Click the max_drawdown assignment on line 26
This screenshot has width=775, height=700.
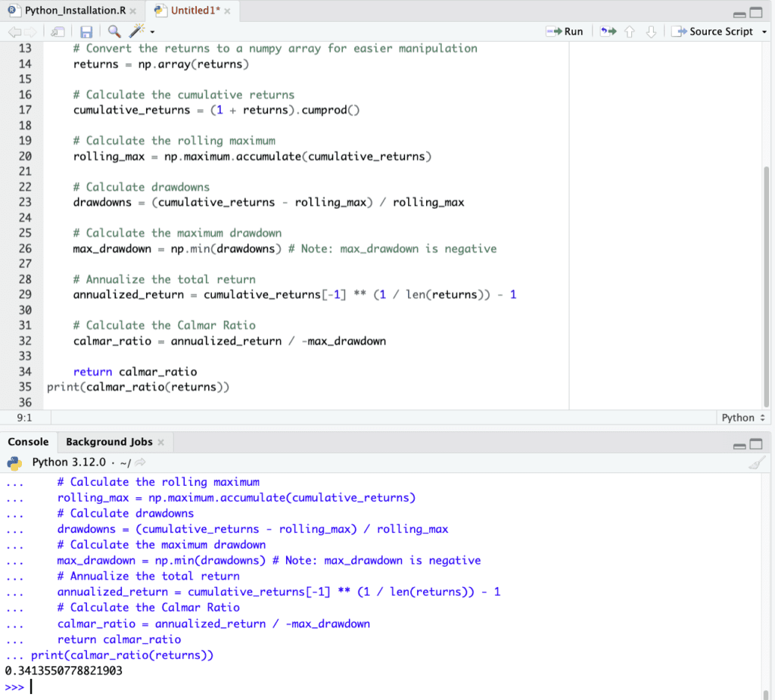[x=177, y=249]
